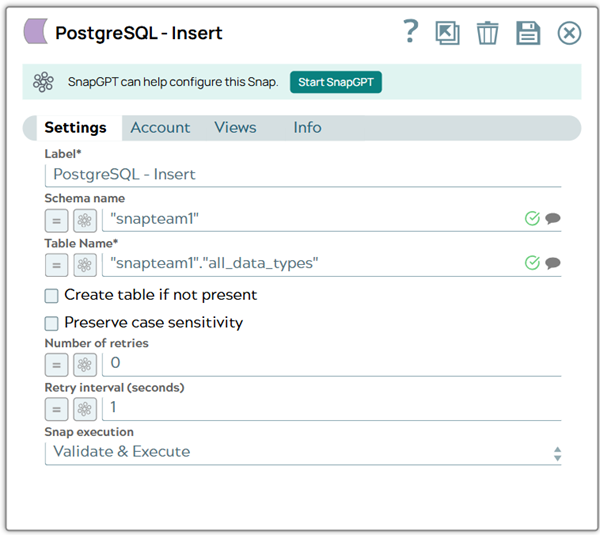The image size is (600, 535).
Task: Click Schema name green validation checkmark
Action: click(x=532, y=219)
